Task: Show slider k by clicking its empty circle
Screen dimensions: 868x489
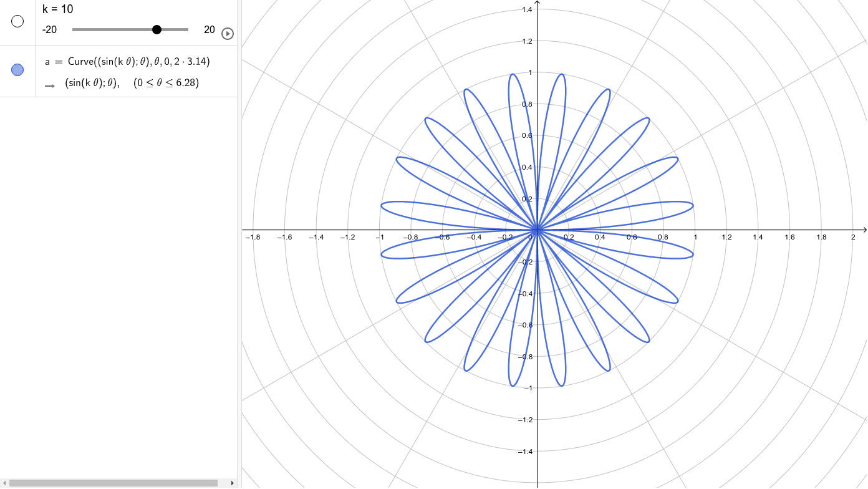Action: (x=17, y=22)
